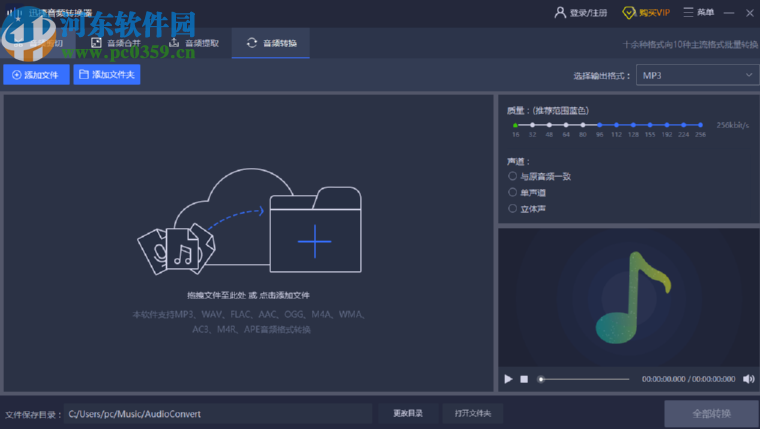Open the output format MP3 dropdown
The width and height of the screenshot is (760, 429).
click(x=697, y=75)
